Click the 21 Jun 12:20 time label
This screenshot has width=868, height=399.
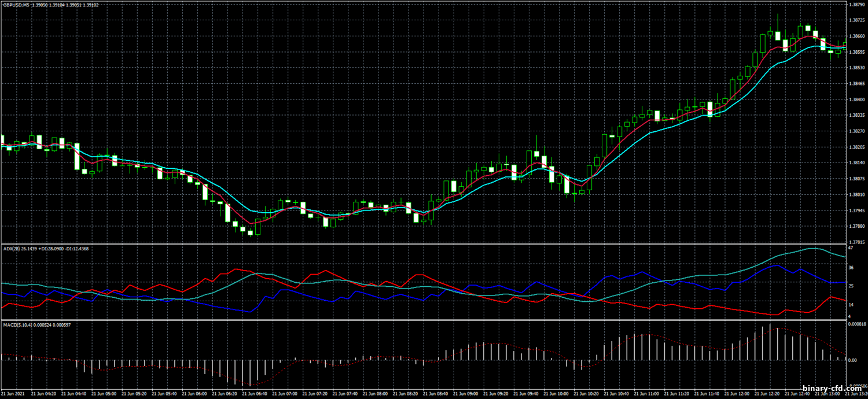(766, 393)
